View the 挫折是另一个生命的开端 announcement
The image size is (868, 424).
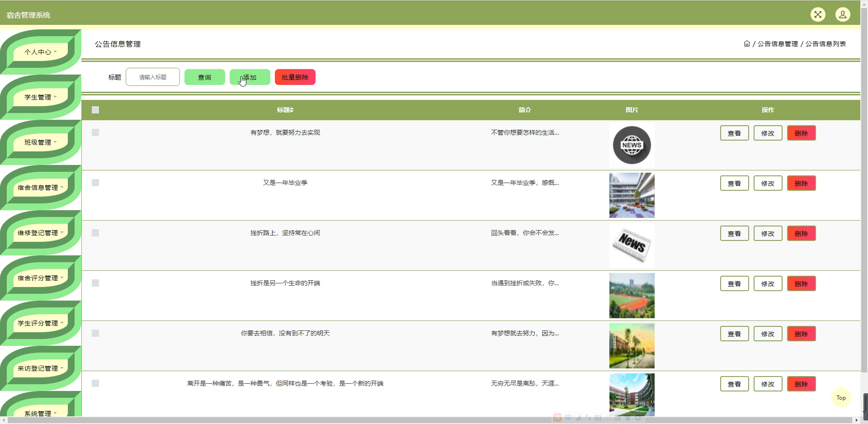(735, 284)
